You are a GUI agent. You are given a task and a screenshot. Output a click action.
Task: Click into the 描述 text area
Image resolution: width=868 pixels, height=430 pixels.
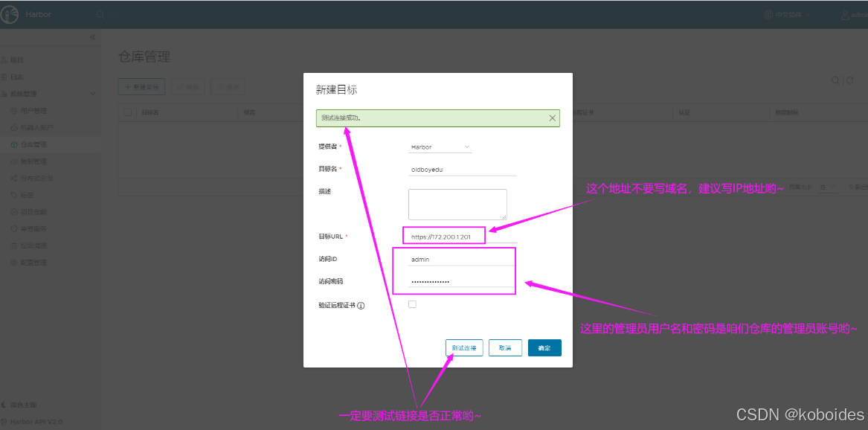pyautogui.click(x=458, y=205)
